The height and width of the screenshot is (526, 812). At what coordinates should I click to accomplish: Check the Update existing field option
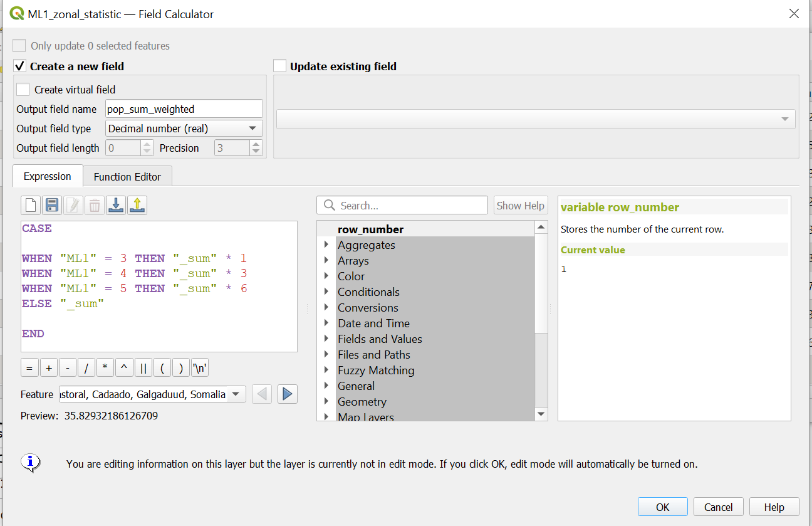pos(280,66)
